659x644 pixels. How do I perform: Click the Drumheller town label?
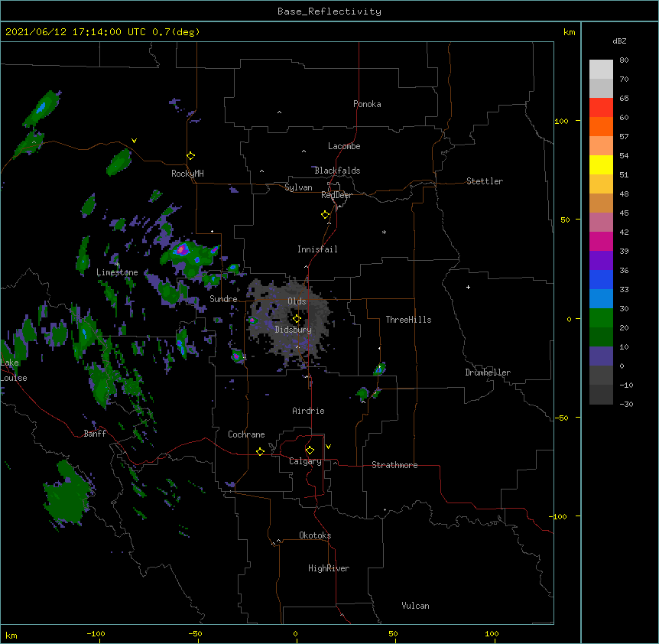pyautogui.click(x=488, y=372)
